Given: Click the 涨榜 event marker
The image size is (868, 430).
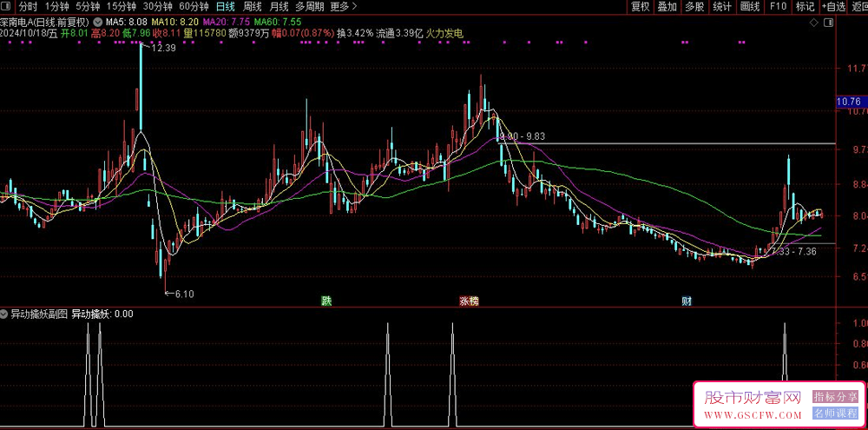Looking at the screenshot, I should tap(470, 301).
